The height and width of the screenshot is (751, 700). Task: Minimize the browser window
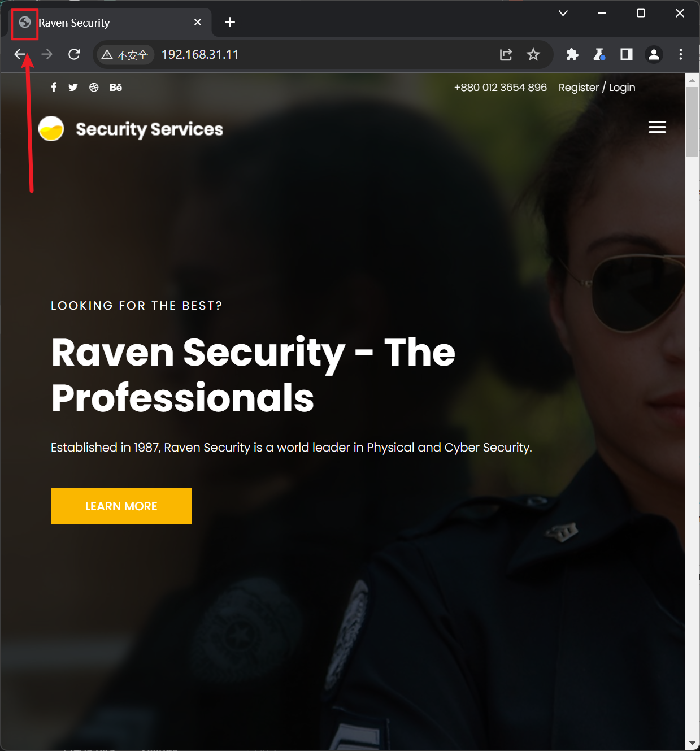602,13
